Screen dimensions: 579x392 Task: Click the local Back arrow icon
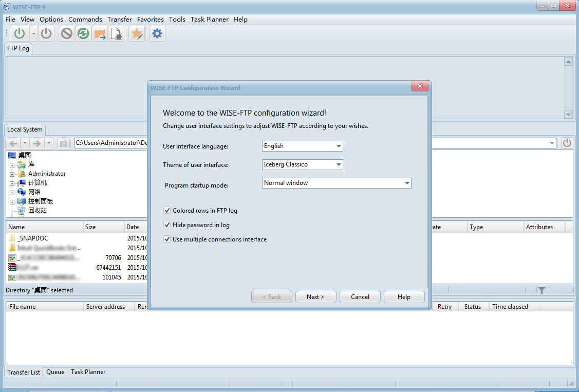click(13, 143)
